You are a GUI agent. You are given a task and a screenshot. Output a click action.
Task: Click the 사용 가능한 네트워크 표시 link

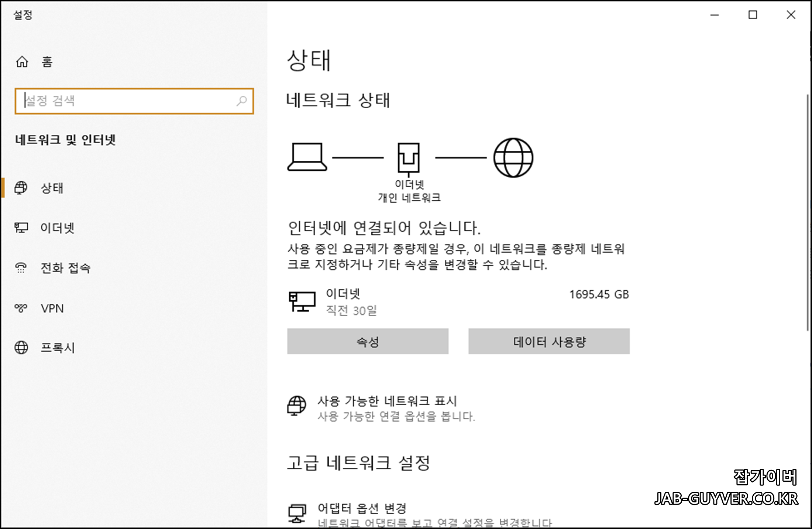[387, 401]
